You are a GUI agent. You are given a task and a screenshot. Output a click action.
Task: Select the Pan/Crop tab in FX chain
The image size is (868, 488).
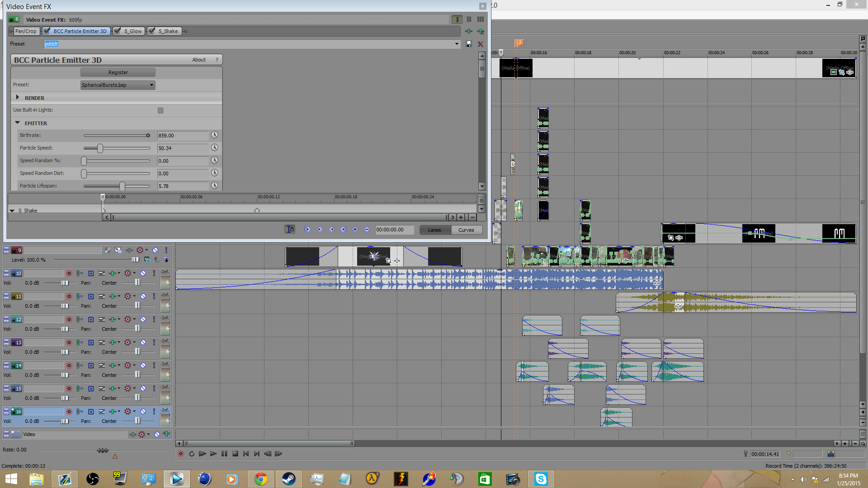(x=25, y=31)
